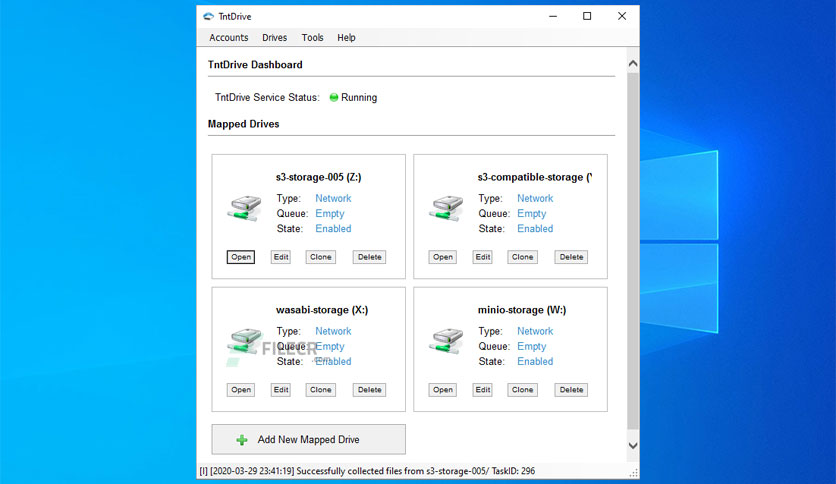Image resolution: width=836 pixels, height=484 pixels.
Task: Click Network type link of s3-storage-005
Action: click(x=333, y=198)
